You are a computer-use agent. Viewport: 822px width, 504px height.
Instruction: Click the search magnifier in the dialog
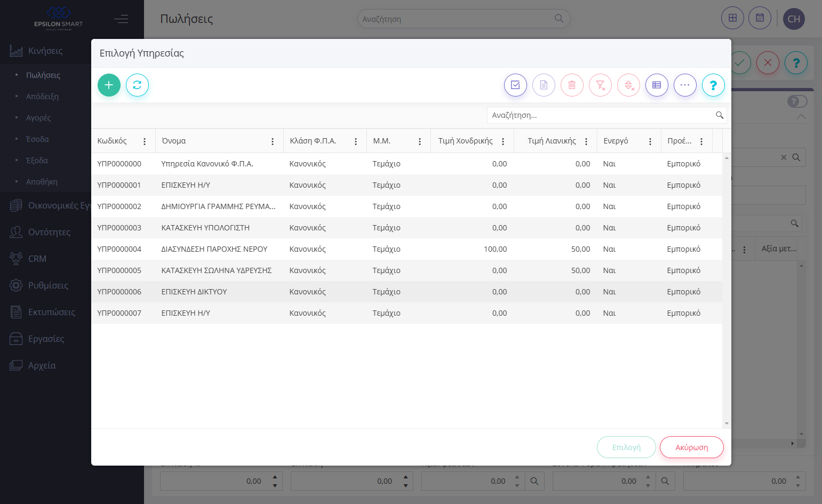pos(720,115)
